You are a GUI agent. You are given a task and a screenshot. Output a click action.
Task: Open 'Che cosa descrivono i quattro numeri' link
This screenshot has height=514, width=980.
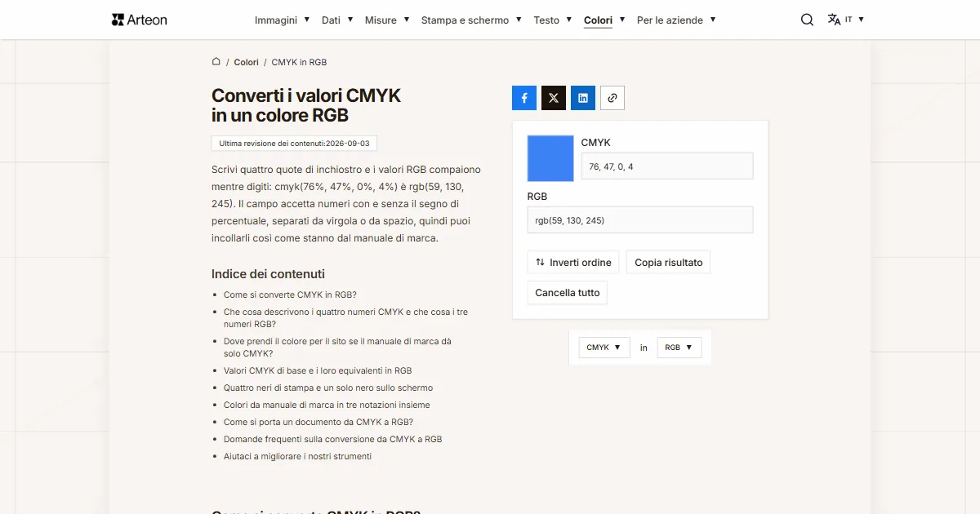pos(345,318)
